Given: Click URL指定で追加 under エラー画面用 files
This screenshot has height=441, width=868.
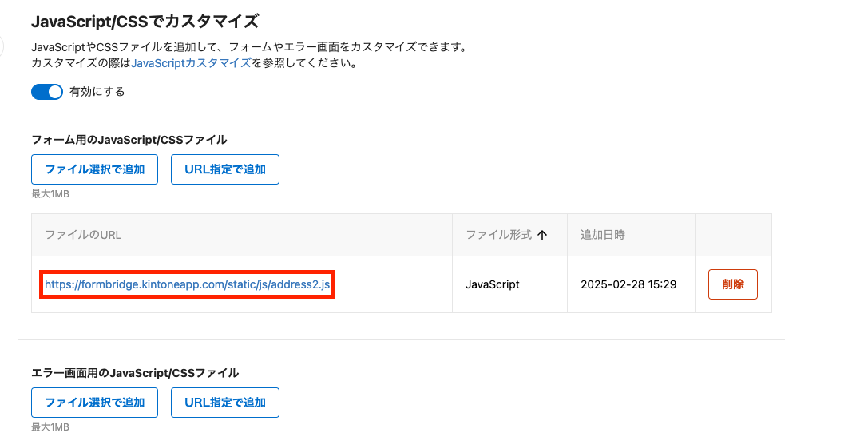Looking at the screenshot, I should coord(224,403).
